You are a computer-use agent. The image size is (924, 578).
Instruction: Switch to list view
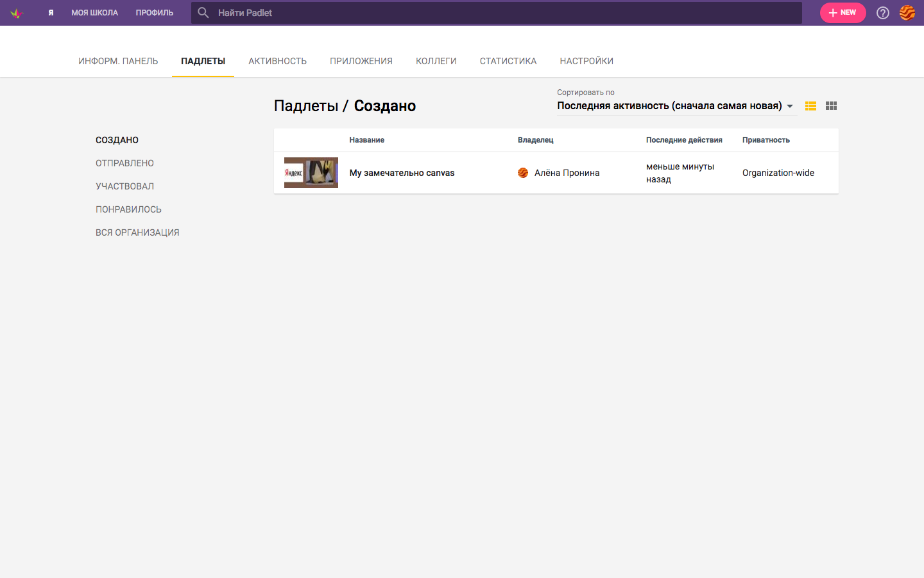point(810,105)
